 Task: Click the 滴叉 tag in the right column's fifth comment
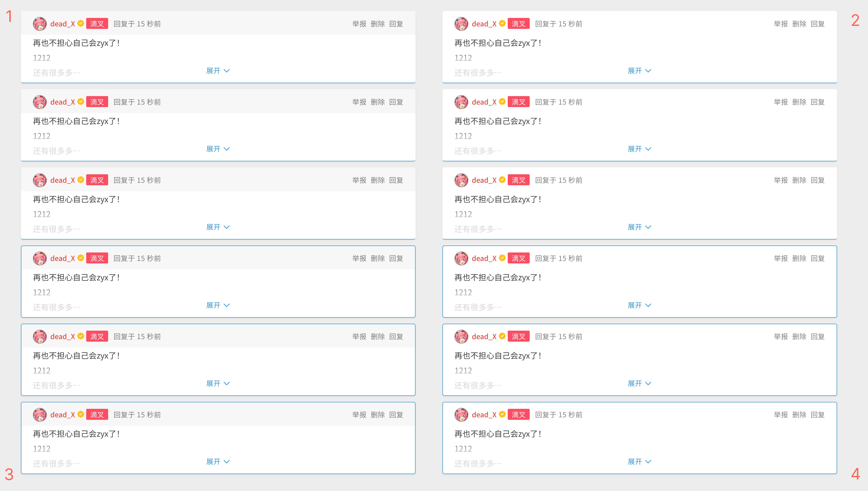pos(518,337)
